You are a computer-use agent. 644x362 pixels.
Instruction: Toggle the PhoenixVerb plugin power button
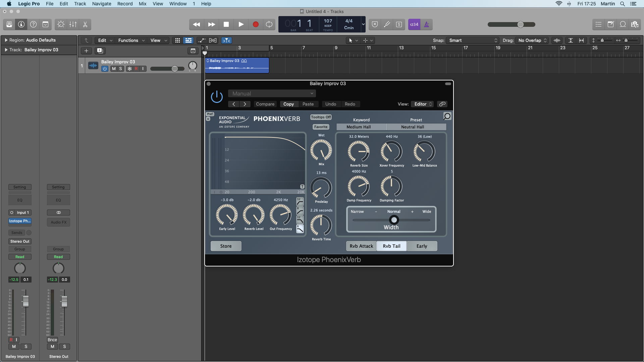(217, 97)
